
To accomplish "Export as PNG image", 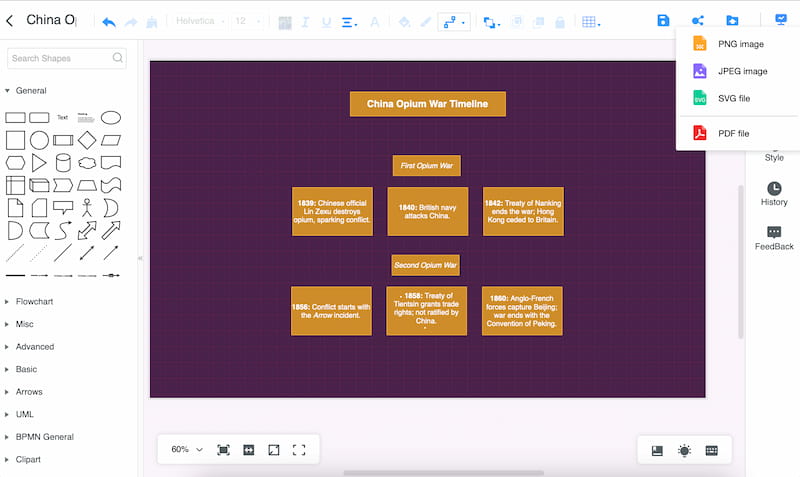I will (737, 44).
